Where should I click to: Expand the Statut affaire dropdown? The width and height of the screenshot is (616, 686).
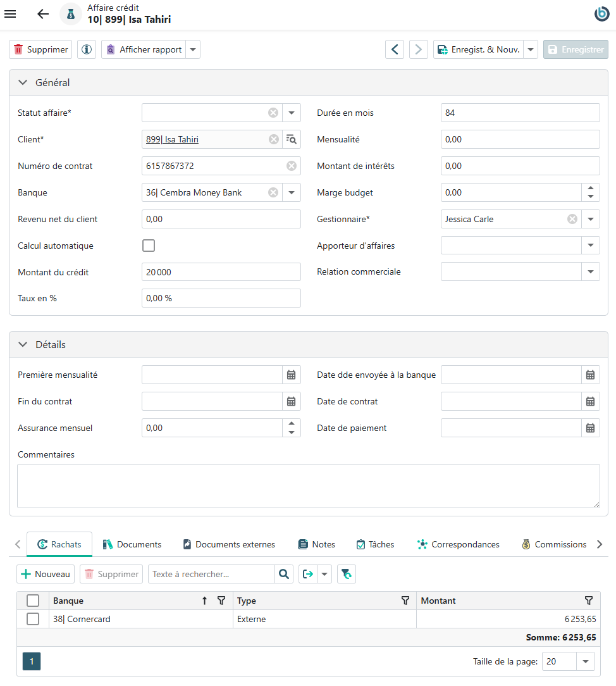point(292,113)
